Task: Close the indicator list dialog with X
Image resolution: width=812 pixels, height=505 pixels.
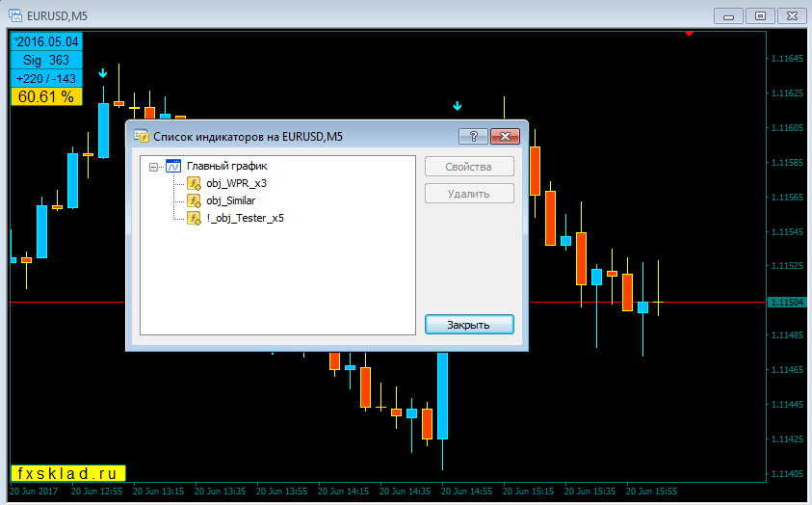Action: [x=505, y=136]
